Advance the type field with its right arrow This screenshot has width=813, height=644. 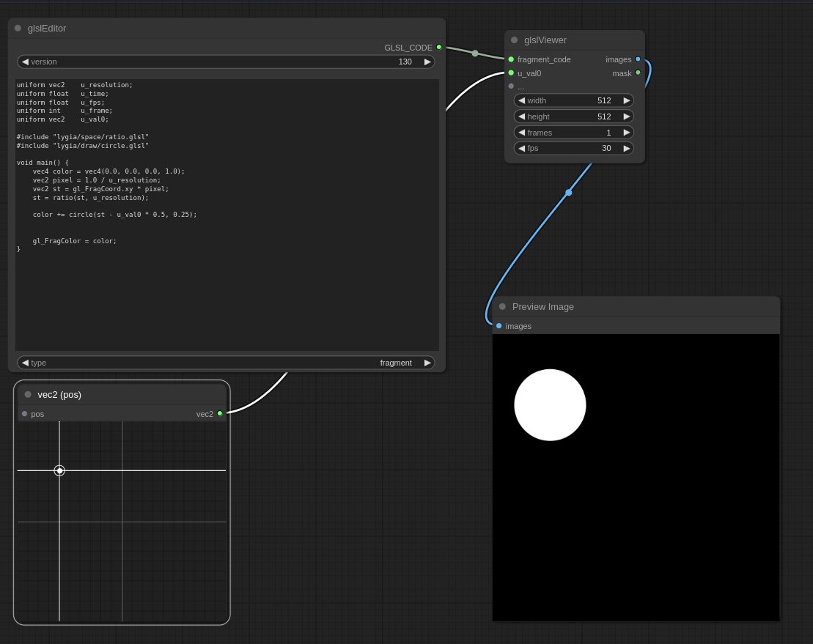[x=427, y=362]
